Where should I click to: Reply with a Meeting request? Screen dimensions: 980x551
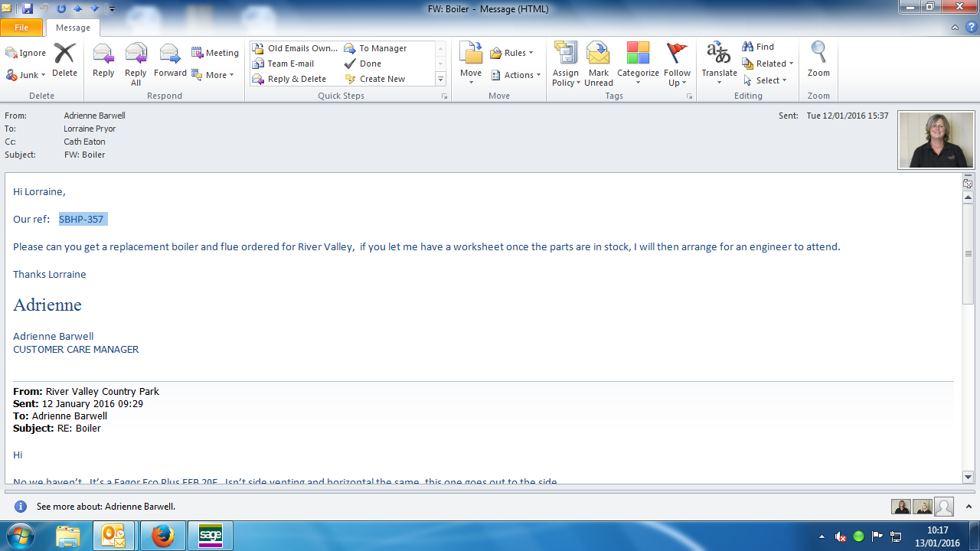215,53
